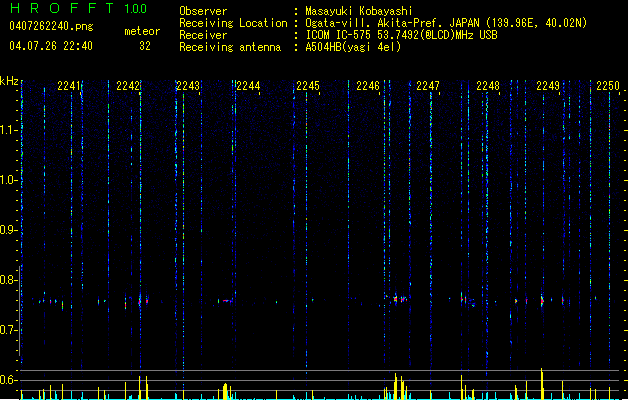Screen dimensions: 629x400
Task: Click the meteor count value 32
Action: 145,46
